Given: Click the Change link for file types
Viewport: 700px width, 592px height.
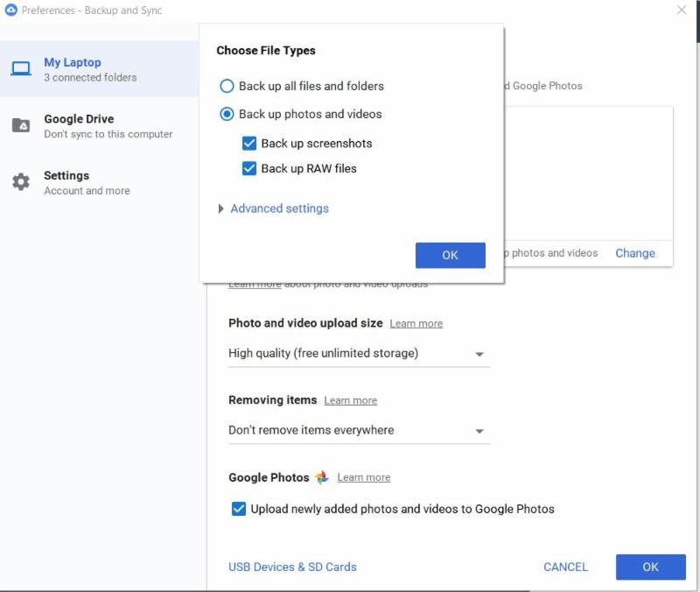Looking at the screenshot, I should (x=634, y=253).
